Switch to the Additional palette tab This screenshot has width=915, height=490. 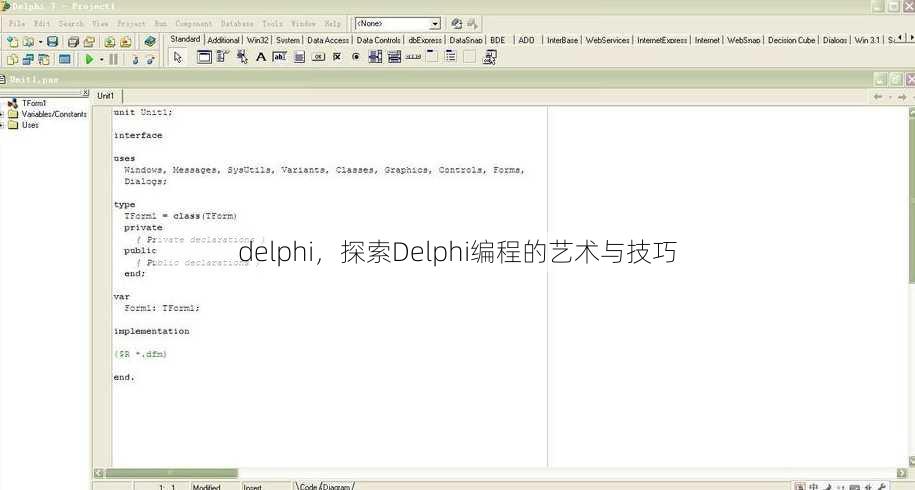point(223,40)
